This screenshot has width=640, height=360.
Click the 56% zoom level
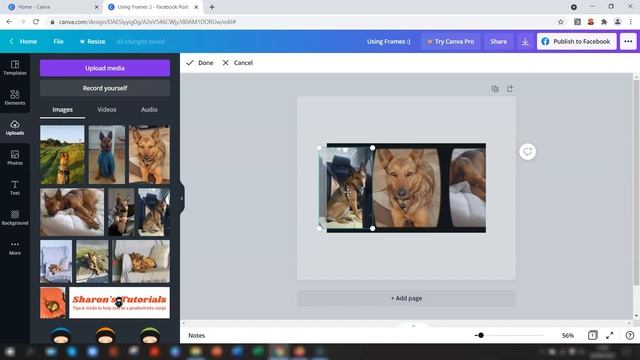pyautogui.click(x=567, y=336)
